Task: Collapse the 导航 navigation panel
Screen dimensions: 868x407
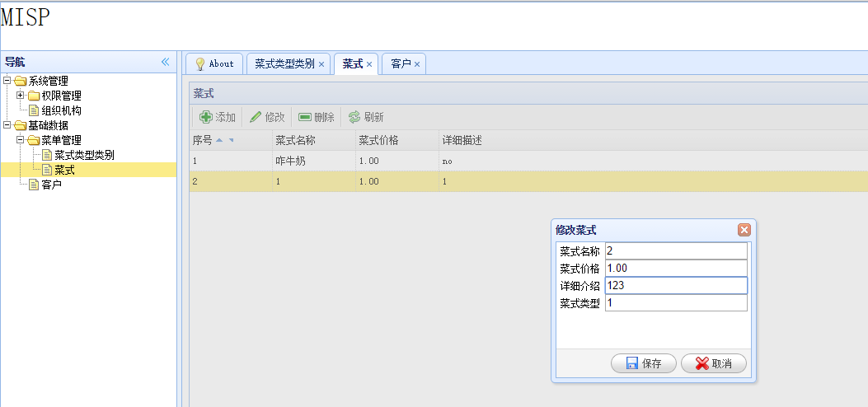Action: pyautogui.click(x=165, y=62)
